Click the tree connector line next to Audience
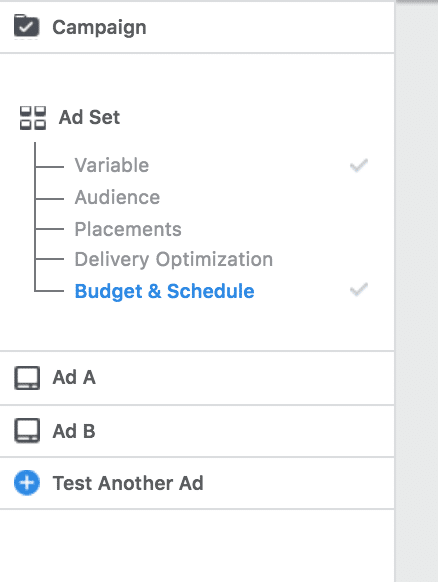This screenshot has width=438, height=582. click(49, 199)
